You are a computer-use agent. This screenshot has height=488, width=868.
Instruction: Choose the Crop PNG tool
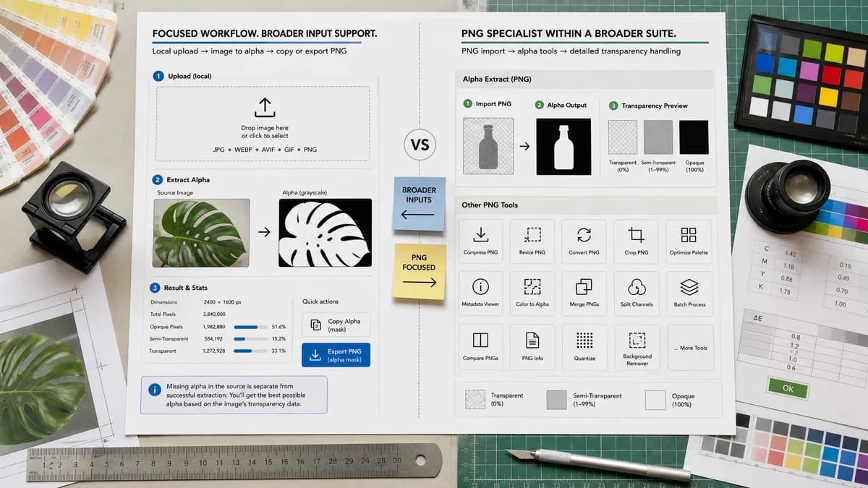[636, 241]
